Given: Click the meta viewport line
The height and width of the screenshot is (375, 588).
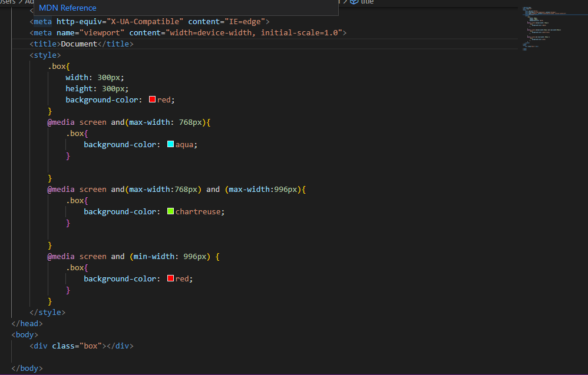Looking at the screenshot, I should tap(188, 33).
